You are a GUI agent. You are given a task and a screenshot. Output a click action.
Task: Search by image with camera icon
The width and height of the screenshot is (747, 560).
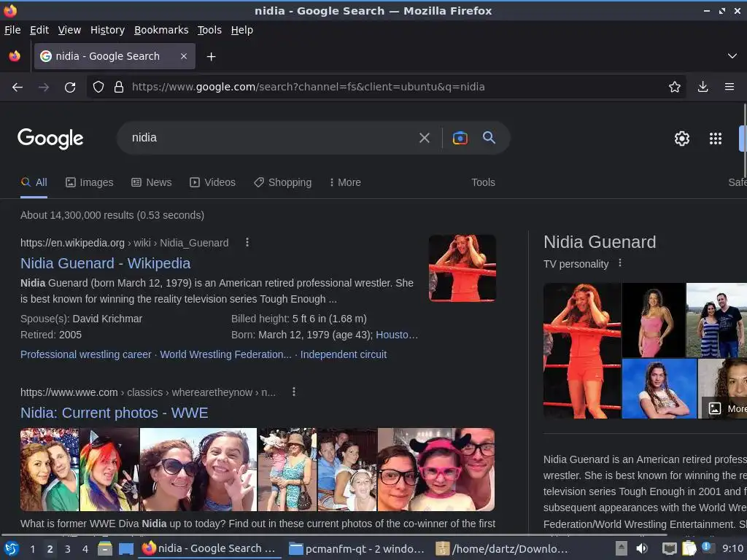coord(460,138)
